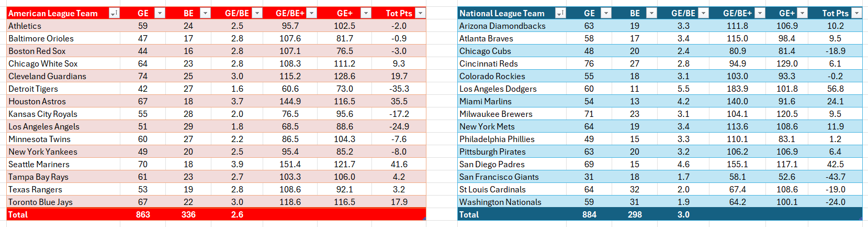Open the GE/BE+ filter arrow in blue table

point(760,13)
